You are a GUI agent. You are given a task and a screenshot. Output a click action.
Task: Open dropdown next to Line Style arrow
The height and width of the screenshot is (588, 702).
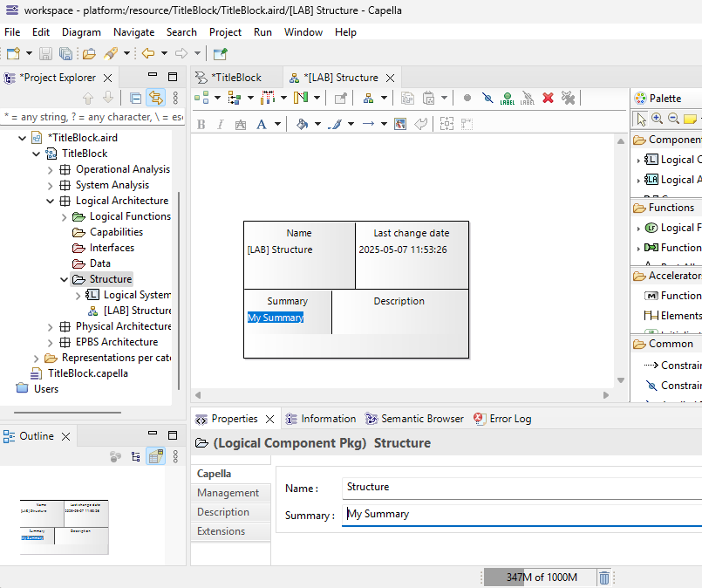coord(384,124)
